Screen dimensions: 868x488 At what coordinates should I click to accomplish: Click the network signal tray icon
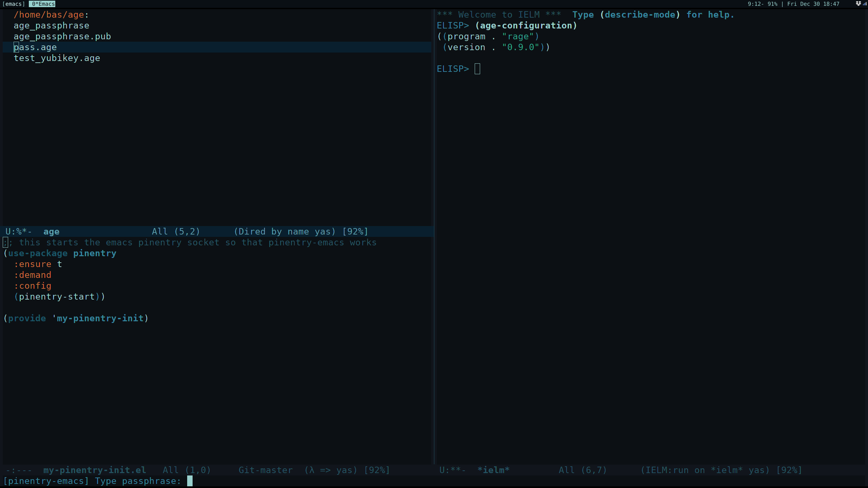(x=864, y=4)
